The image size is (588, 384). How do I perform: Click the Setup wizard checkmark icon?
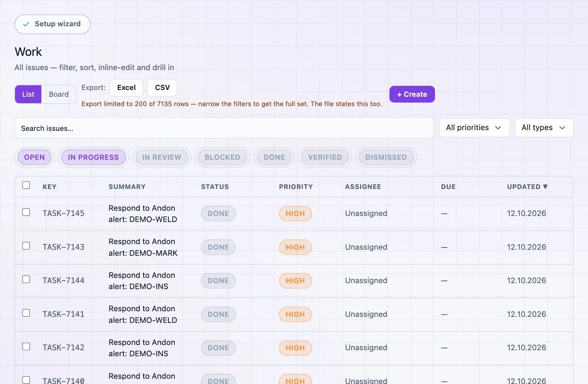tap(26, 24)
